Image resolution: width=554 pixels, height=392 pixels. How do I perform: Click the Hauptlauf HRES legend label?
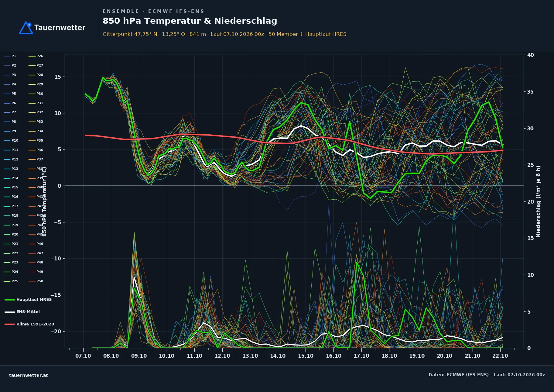coord(34,300)
